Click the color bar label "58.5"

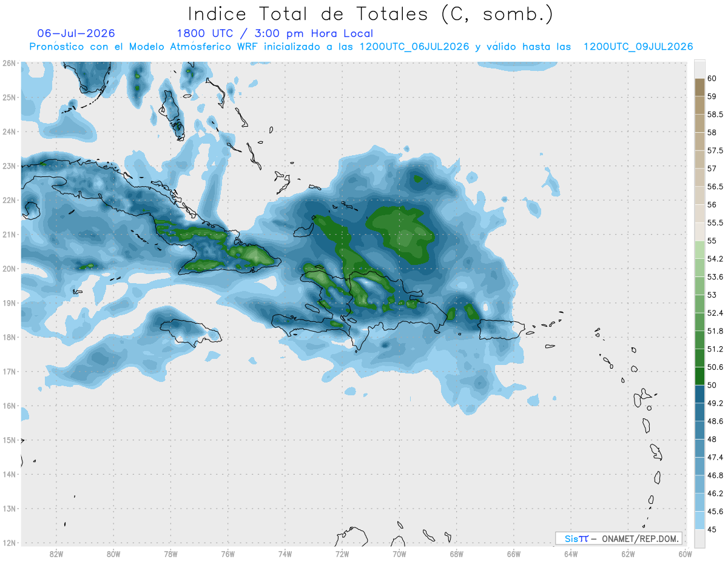point(715,115)
